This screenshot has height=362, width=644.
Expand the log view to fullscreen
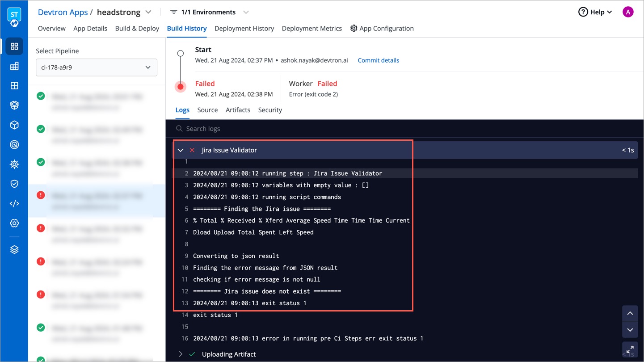(630, 349)
